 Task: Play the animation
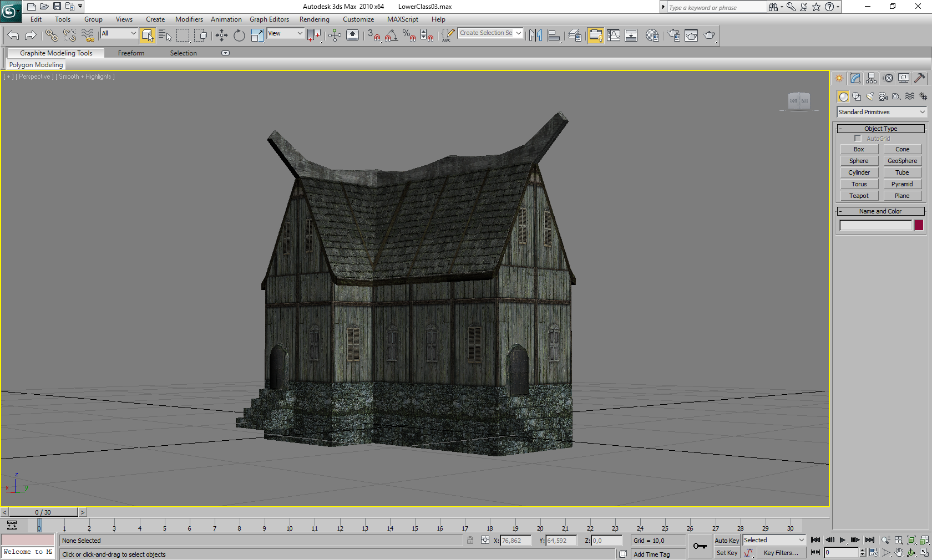tap(843, 540)
